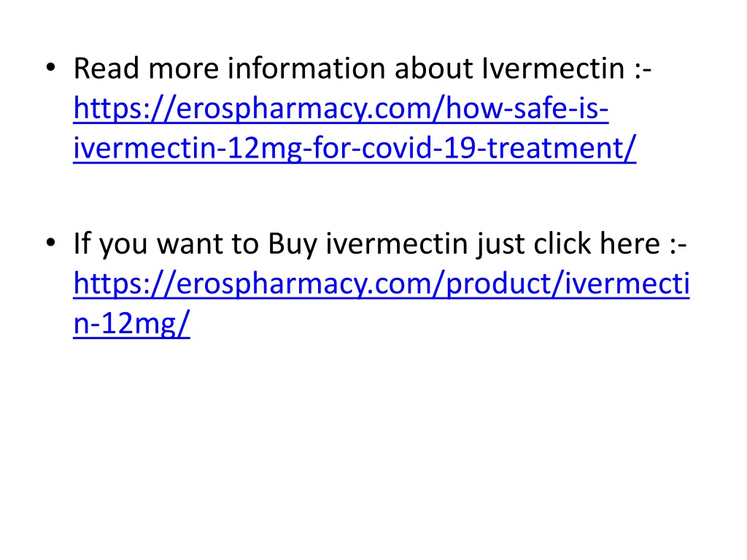This screenshot has height=560, width=747.
Task: Select the second bullet point marker
Action: (50, 243)
